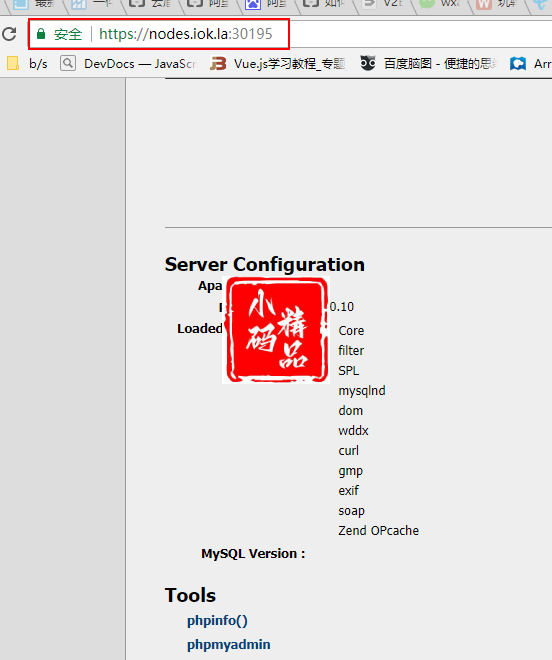Open the Vue.js tutorial bookmark icon
The height and width of the screenshot is (660, 552).
218,64
